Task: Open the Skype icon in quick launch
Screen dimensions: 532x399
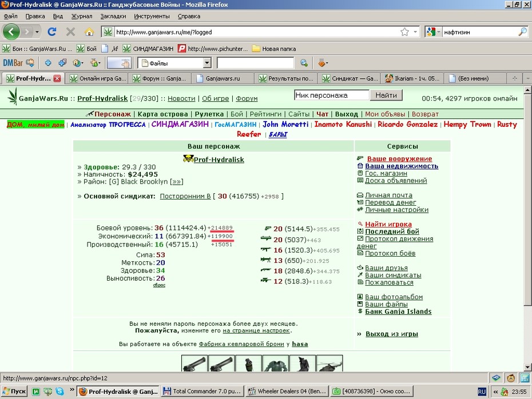Action: (x=60, y=391)
